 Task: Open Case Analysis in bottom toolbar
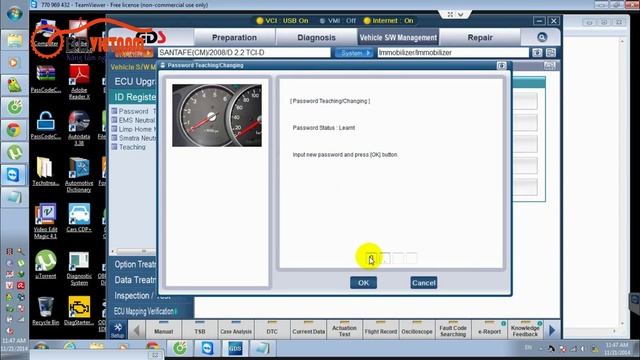[x=236, y=330]
